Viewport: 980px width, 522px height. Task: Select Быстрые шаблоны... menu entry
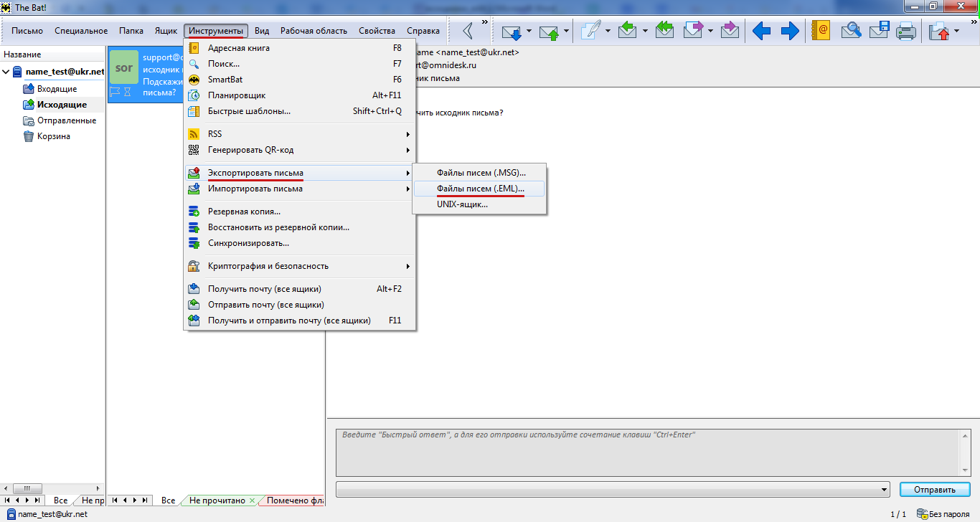(x=300, y=111)
